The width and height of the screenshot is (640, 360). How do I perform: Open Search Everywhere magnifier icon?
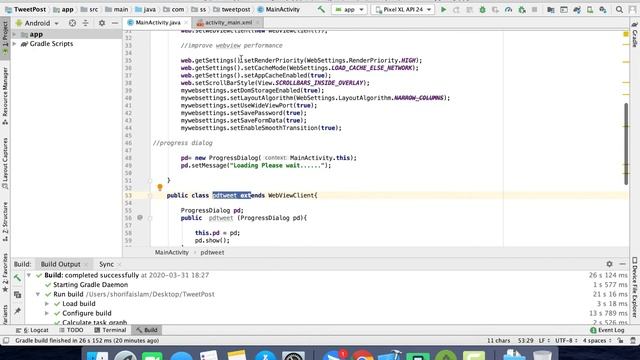pos(619,9)
